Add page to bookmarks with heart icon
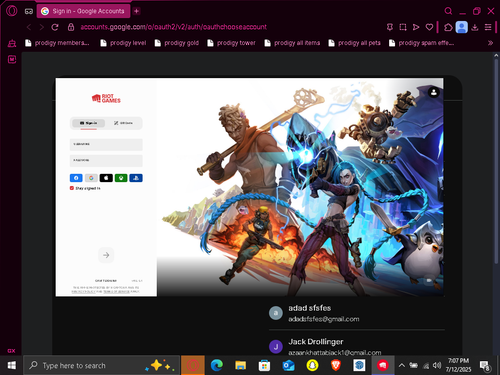 (x=429, y=27)
